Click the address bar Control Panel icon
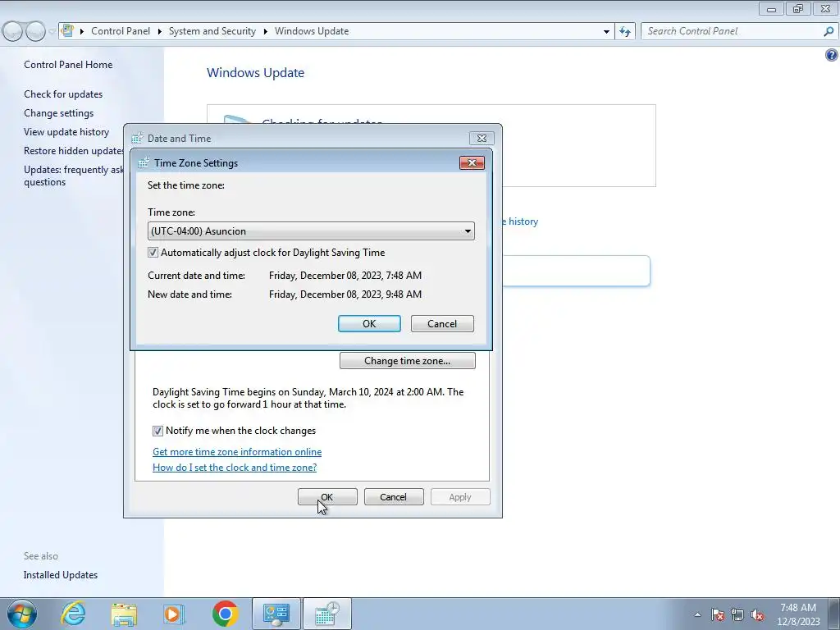Viewport: 840px width, 630px height. pos(67,31)
